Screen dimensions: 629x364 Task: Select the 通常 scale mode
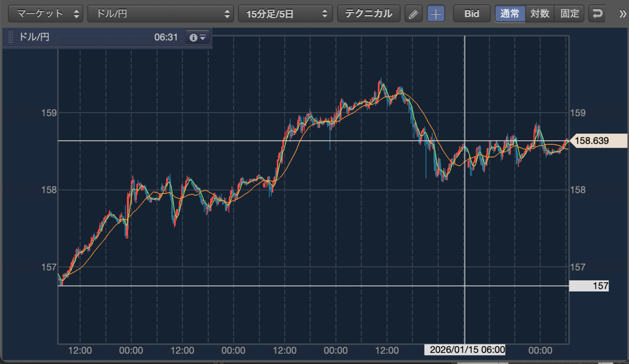pos(510,14)
